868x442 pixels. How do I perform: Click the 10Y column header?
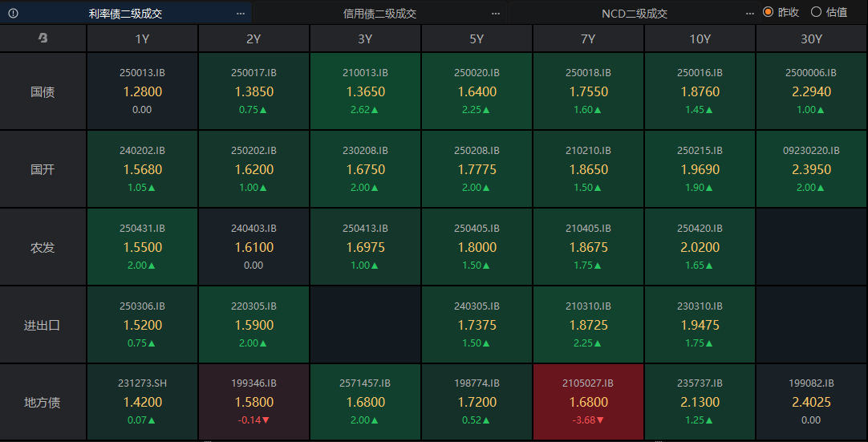click(700, 39)
